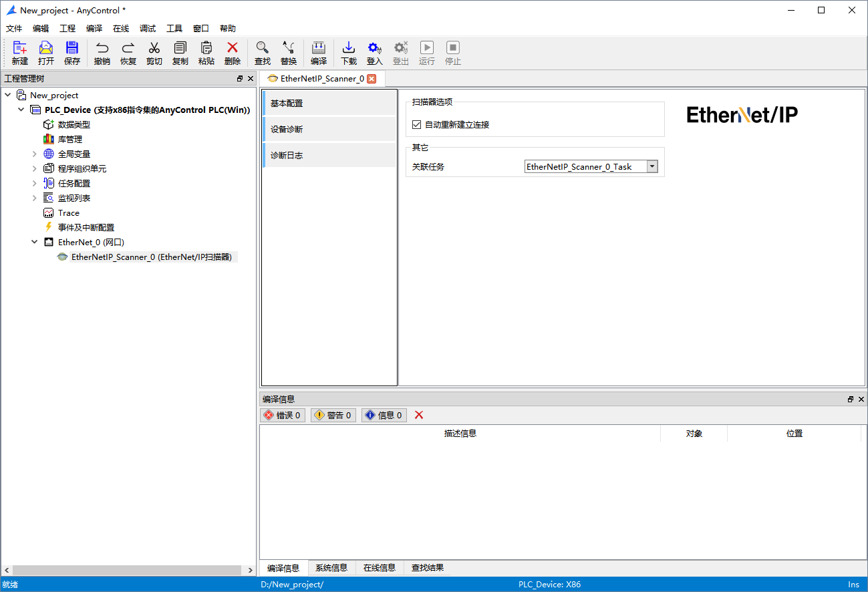Select the 编译信息 bottom tab

pyautogui.click(x=283, y=568)
